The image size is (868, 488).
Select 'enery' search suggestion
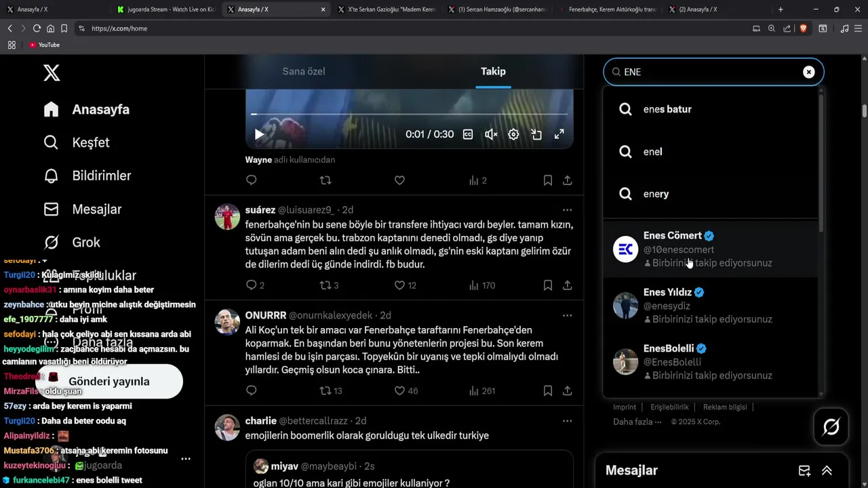pos(710,194)
